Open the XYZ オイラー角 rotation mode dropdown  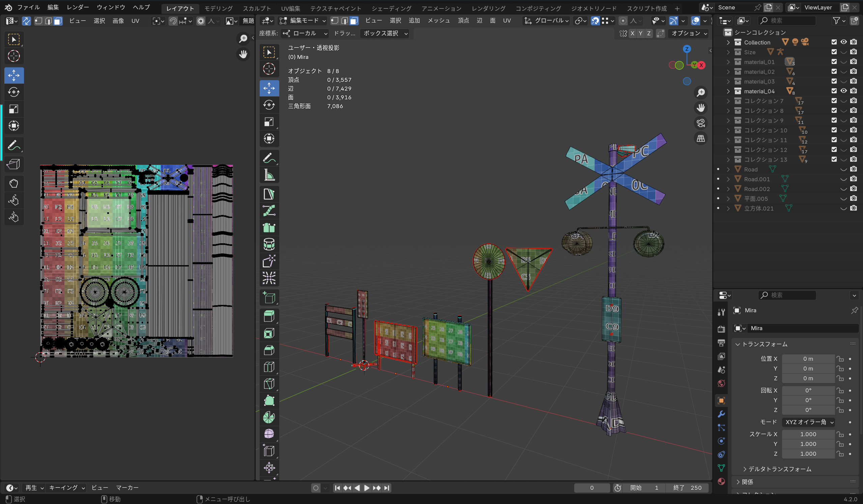tap(808, 422)
